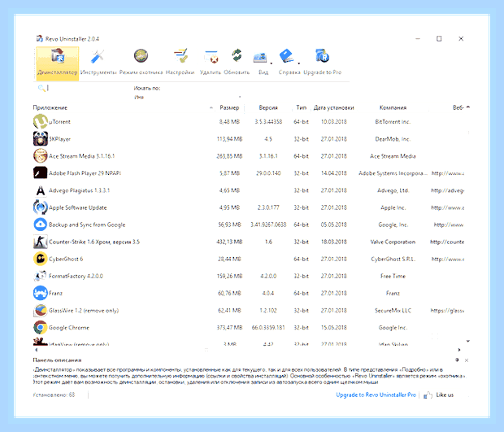Close the Панель описания panel
The height and width of the screenshot is (432, 504).
point(467,360)
